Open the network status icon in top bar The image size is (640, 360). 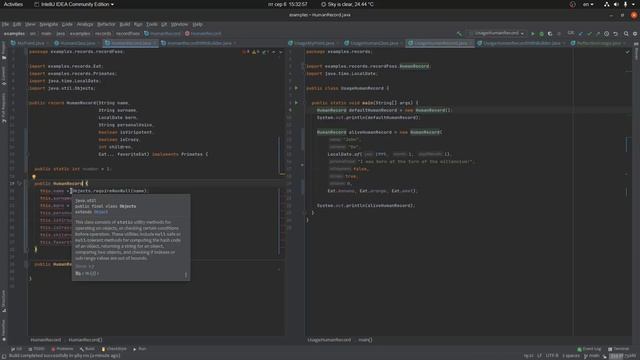coord(607,4)
